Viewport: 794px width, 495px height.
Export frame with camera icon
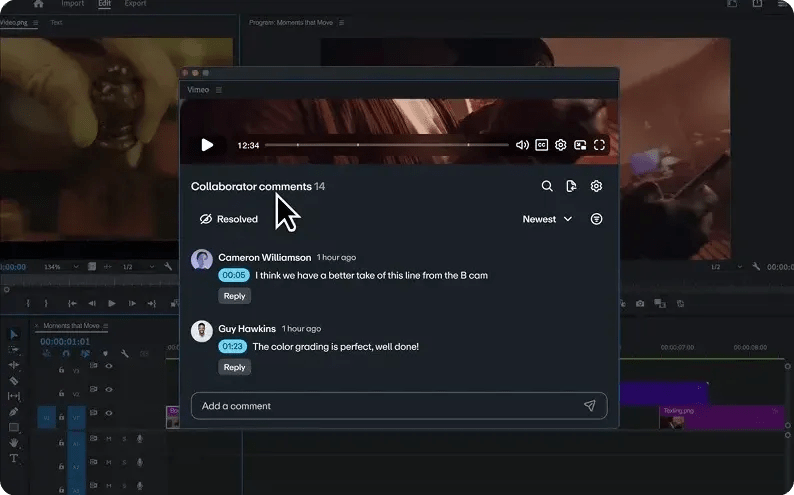[640, 304]
